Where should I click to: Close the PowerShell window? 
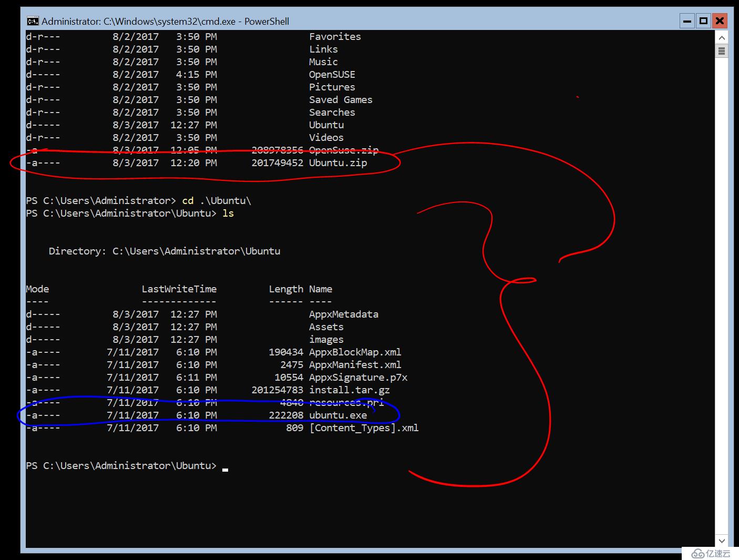(x=720, y=21)
